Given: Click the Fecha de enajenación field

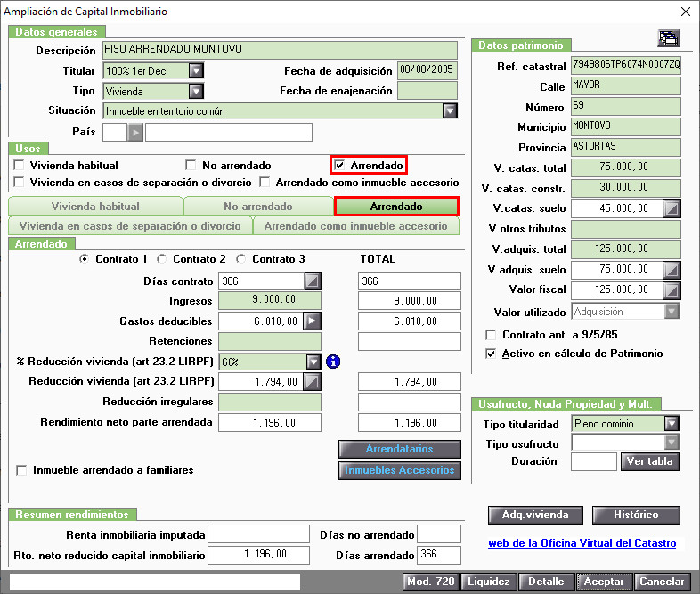Looking at the screenshot, I should tap(427, 91).
